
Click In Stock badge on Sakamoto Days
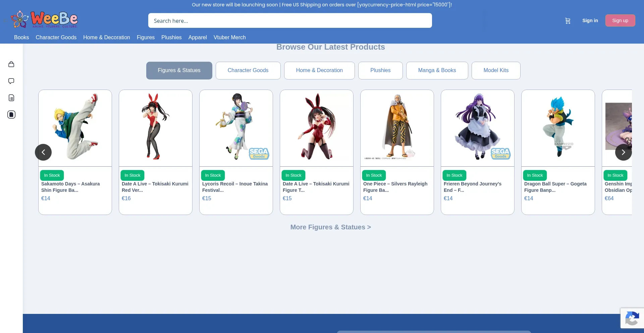[52, 175]
